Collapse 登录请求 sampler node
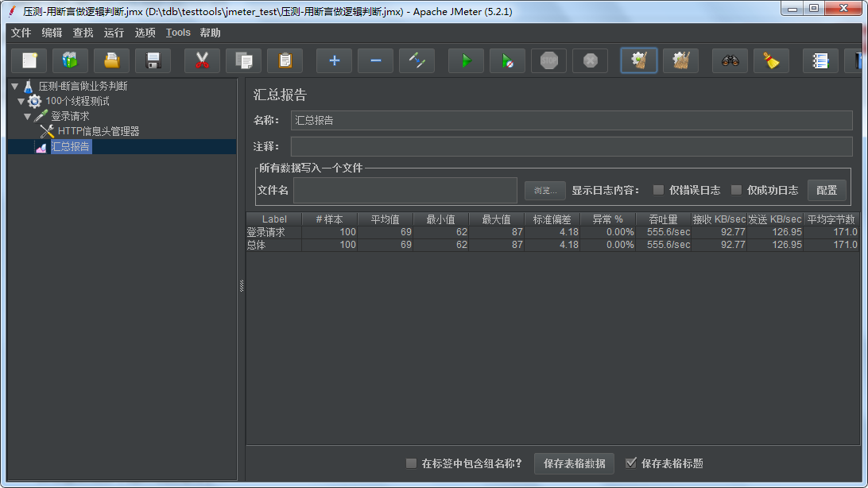This screenshot has height=488, width=868. tap(27, 116)
